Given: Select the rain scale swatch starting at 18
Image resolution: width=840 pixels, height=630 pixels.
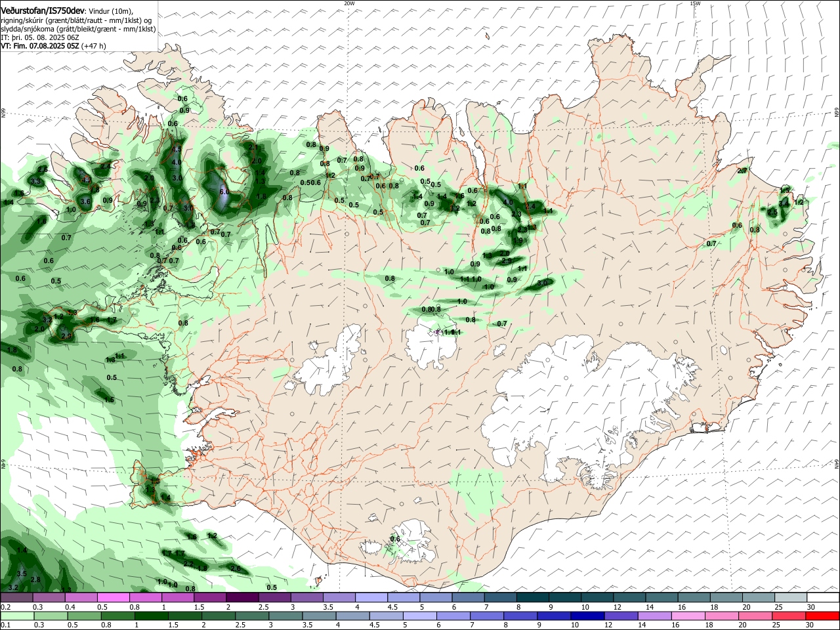Looking at the screenshot, I should 721,616.
